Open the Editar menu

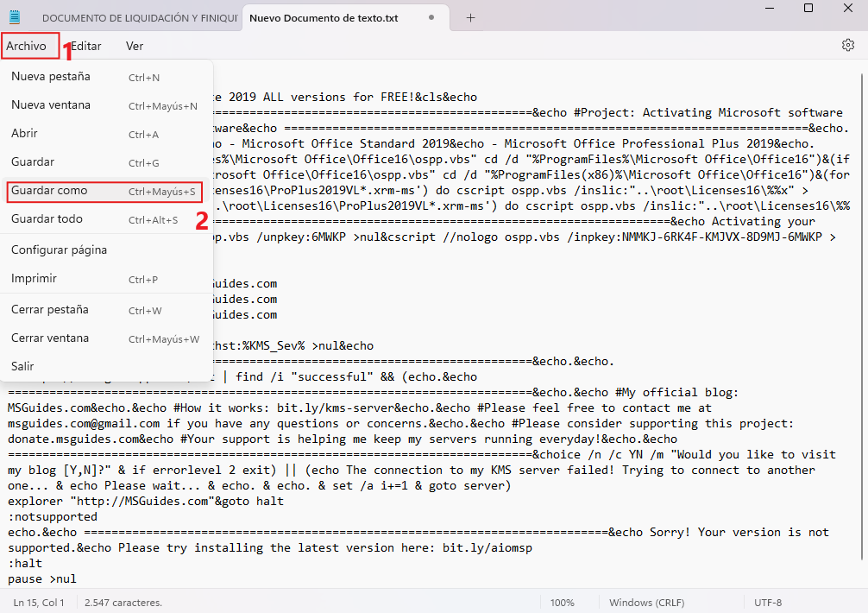click(85, 46)
